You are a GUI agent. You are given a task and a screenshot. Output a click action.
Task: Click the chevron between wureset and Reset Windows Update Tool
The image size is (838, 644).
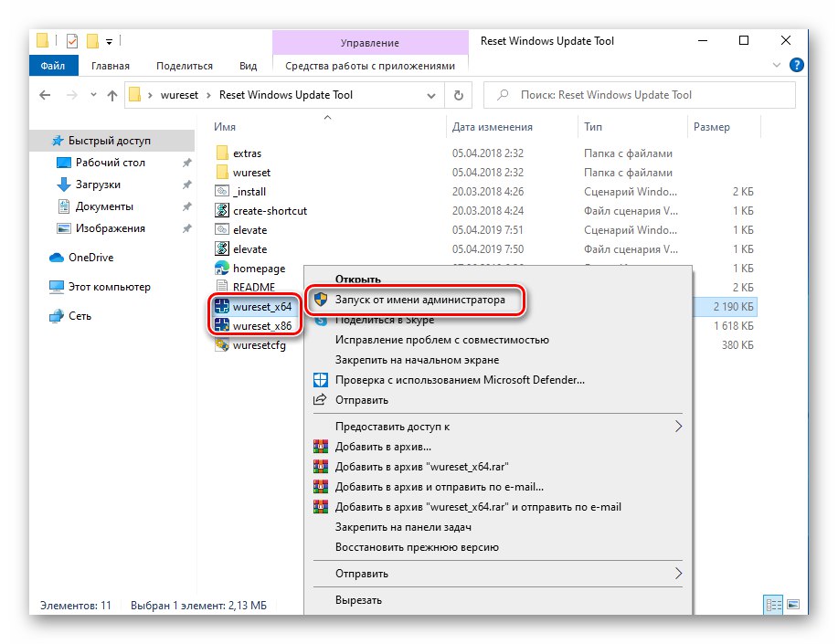pos(209,96)
